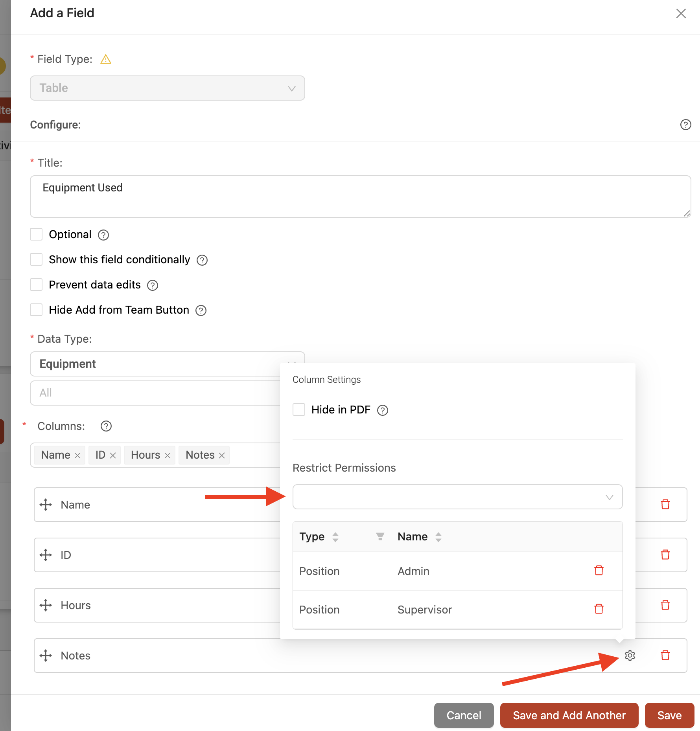This screenshot has height=731, width=700.
Task: Tick the Prevent data edits checkbox
Action: coord(36,285)
